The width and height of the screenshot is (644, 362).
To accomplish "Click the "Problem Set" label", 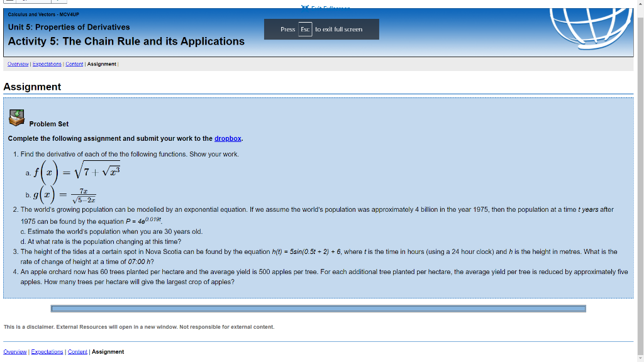I will point(49,124).
